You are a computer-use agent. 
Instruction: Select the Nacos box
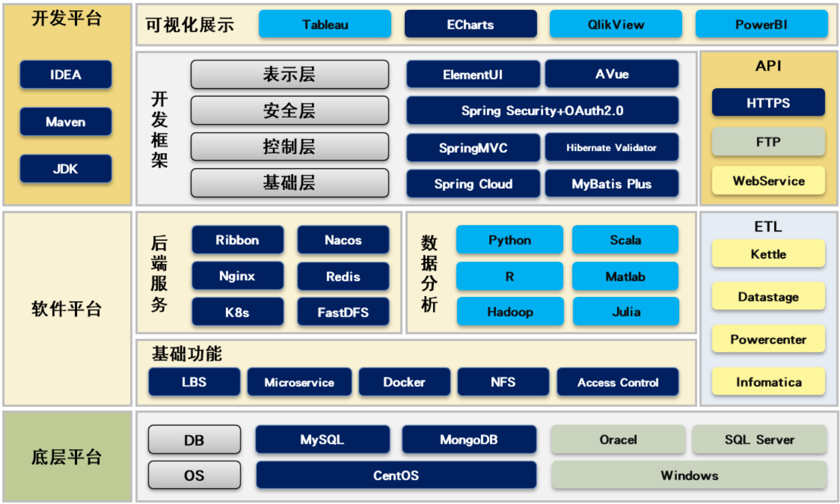(343, 240)
